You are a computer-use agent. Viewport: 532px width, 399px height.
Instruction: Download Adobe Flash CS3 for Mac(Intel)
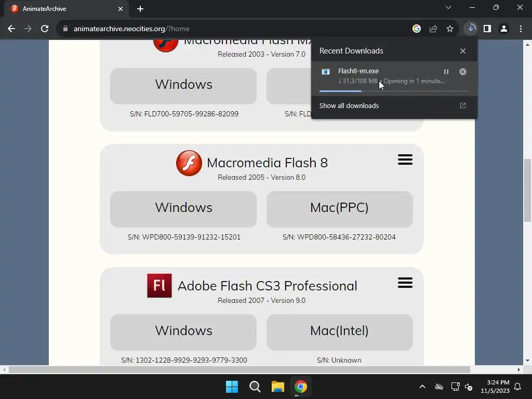pos(340,332)
